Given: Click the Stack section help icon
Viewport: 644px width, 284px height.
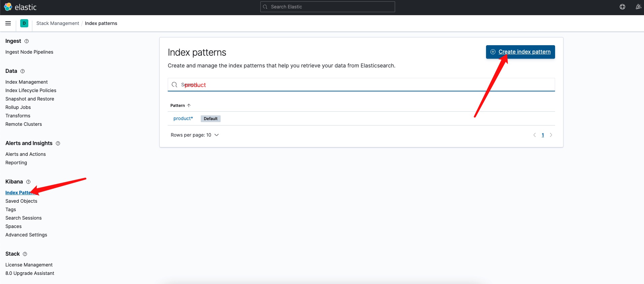Looking at the screenshot, I should (25, 254).
